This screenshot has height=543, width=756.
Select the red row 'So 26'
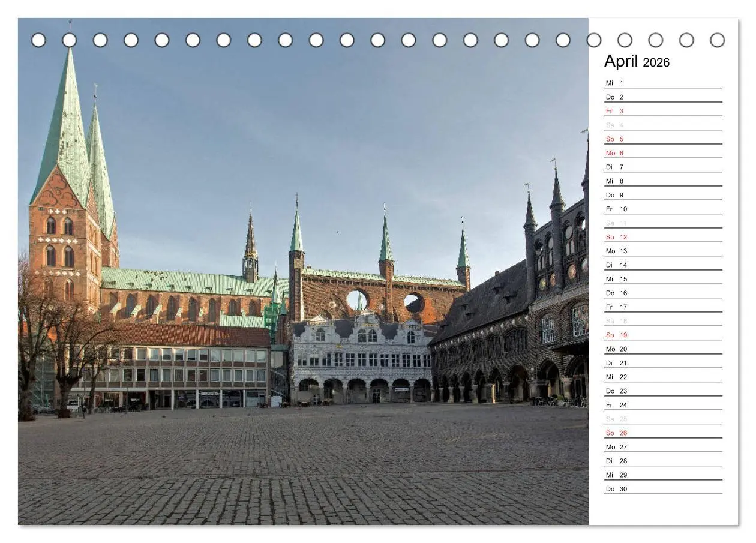click(x=663, y=433)
